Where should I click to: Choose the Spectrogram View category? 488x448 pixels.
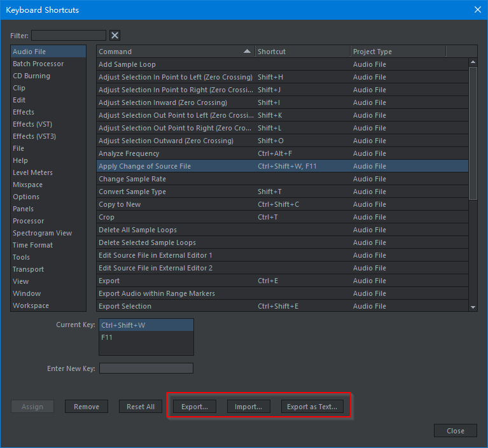42,233
